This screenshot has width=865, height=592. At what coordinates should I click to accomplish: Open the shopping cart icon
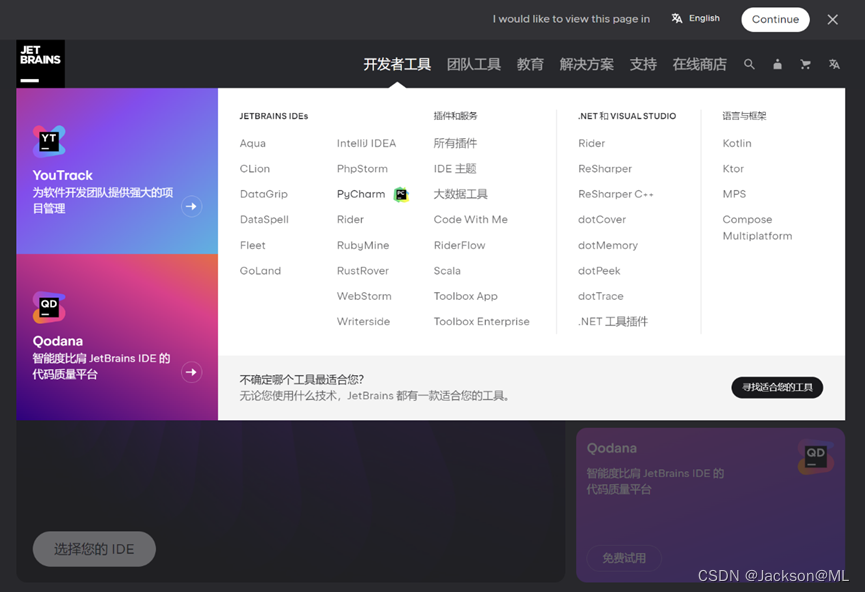tap(806, 63)
